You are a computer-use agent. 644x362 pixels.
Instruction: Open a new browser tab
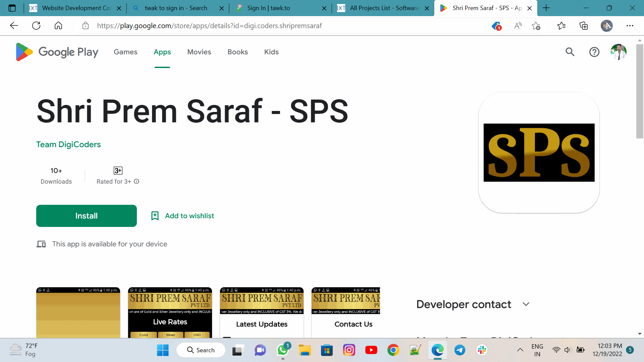[x=546, y=8]
